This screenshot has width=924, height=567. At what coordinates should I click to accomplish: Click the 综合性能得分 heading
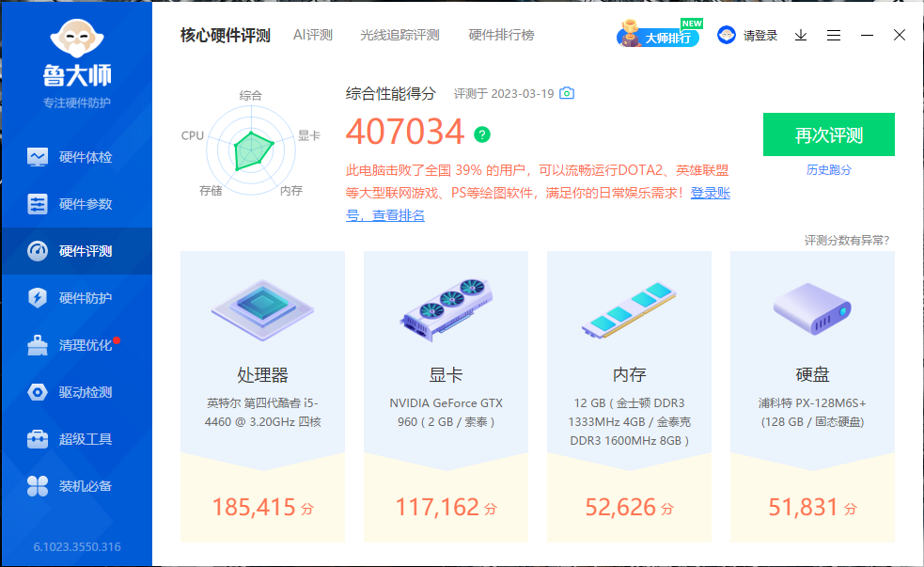(391, 94)
